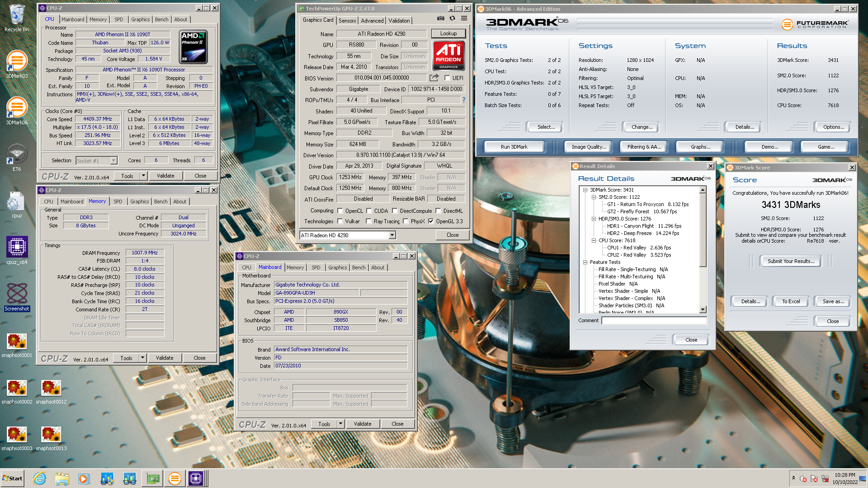Click the 3DMark06 taskbar icon

tap(175, 479)
